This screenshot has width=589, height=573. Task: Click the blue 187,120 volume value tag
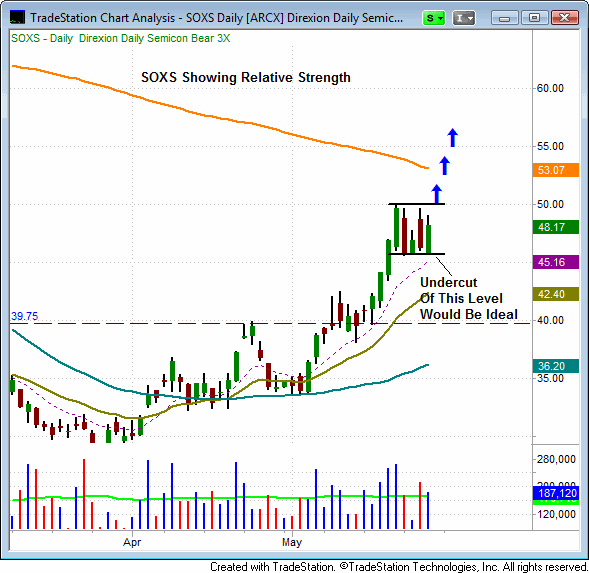point(556,493)
